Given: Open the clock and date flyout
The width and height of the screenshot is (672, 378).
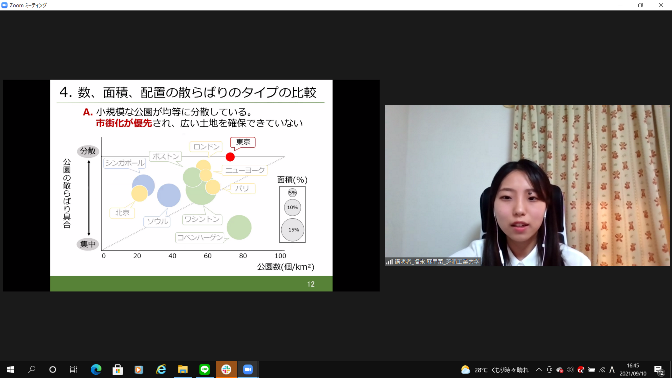Looking at the screenshot, I should click(x=633, y=369).
